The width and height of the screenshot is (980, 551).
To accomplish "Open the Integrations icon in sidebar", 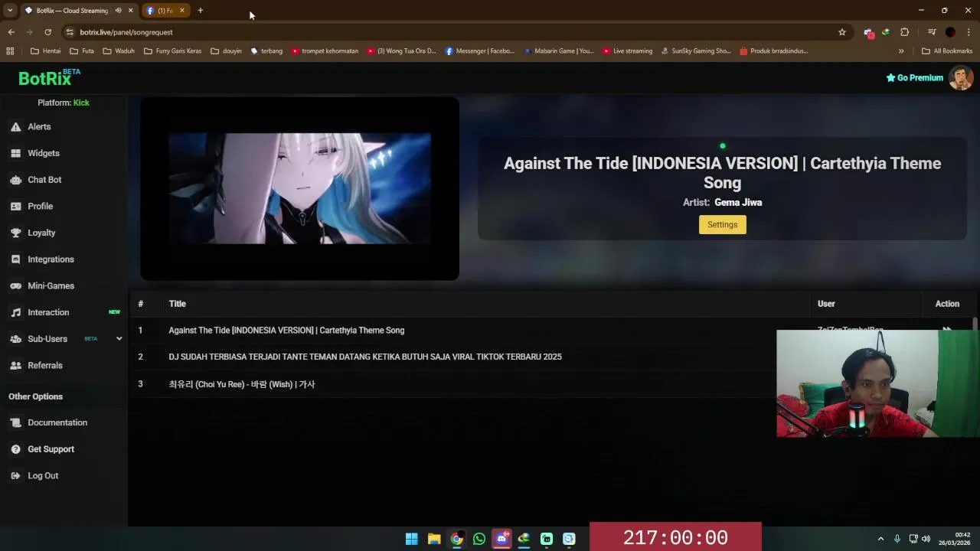I will [15, 259].
